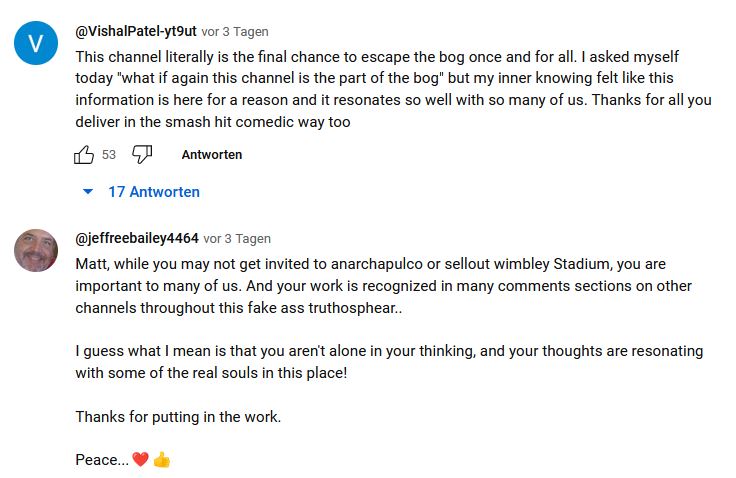This screenshot has height=478, width=736.
Task: Open jeffreebailey4464's profile picture
Action: 36,250
